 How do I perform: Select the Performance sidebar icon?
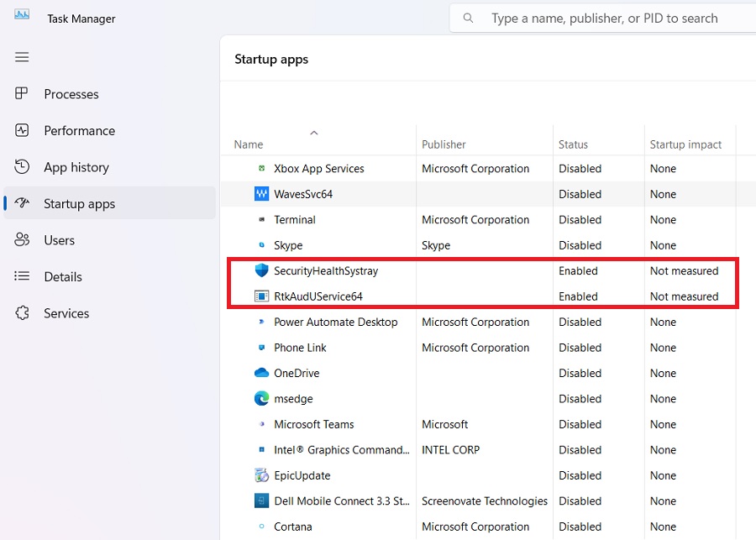tap(22, 130)
